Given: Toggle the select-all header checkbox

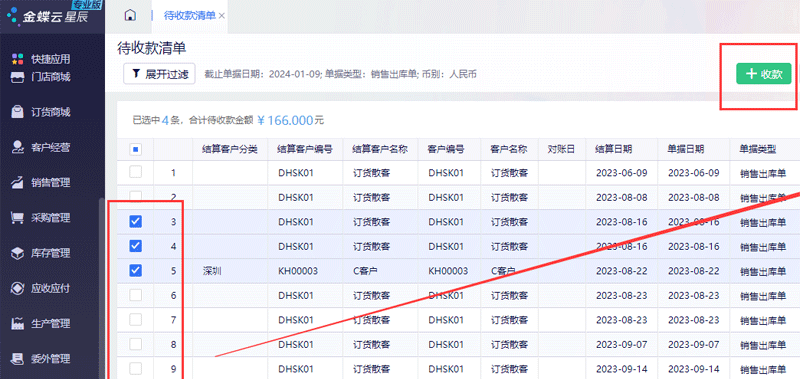Looking at the screenshot, I should [x=136, y=150].
